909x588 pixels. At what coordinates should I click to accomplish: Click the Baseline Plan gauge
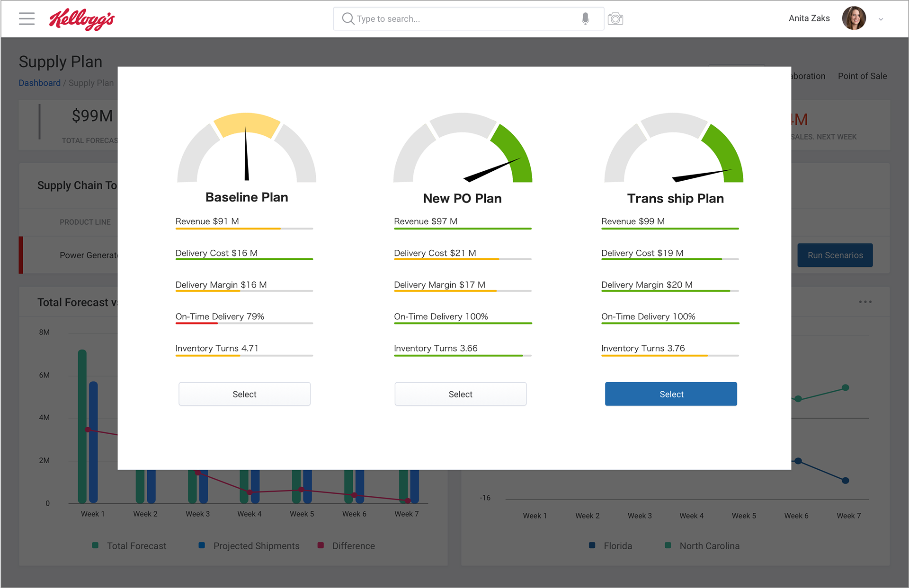[x=247, y=148]
